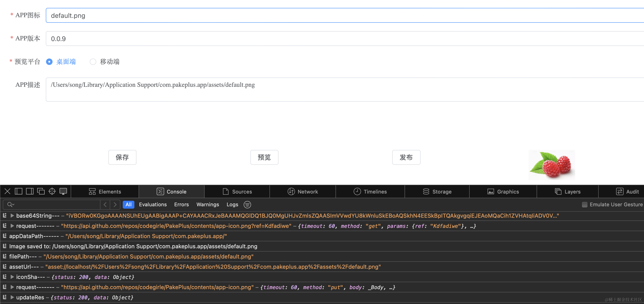644x304 pixels.
Task: Expand the iconSha log object
Action: click(12, 277)
